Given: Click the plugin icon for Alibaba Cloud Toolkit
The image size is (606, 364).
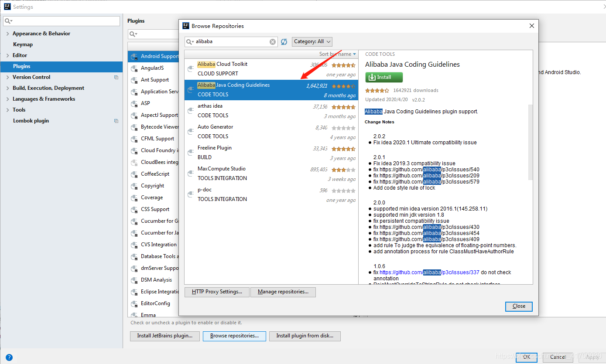Looking at the screenshot, I should (191, 69).
